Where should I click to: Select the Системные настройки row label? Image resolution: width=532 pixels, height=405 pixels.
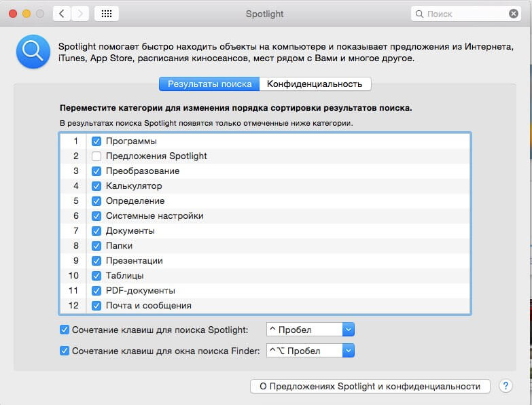coord(155,215)
